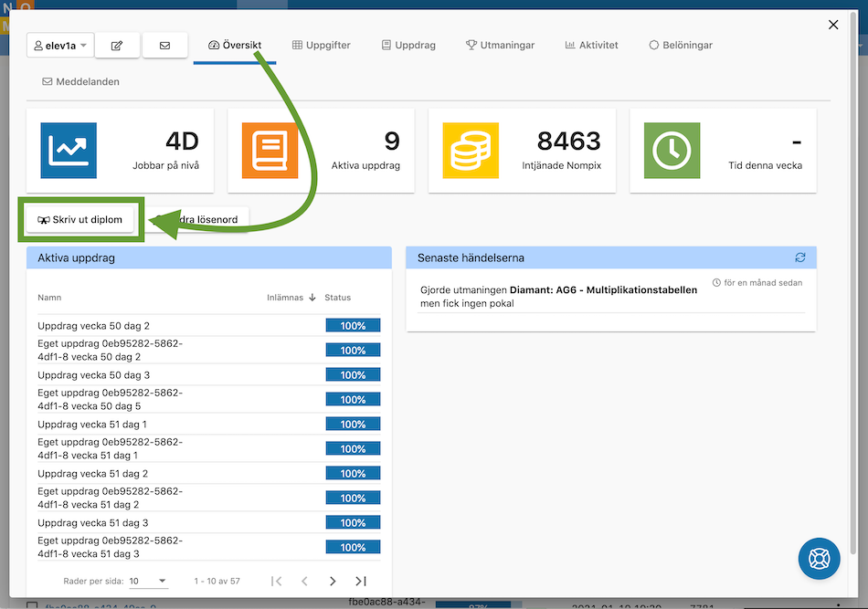Close the student dialog with X
Screen dimensions: 868x609
pyautogui.click(x=833, y=25)
